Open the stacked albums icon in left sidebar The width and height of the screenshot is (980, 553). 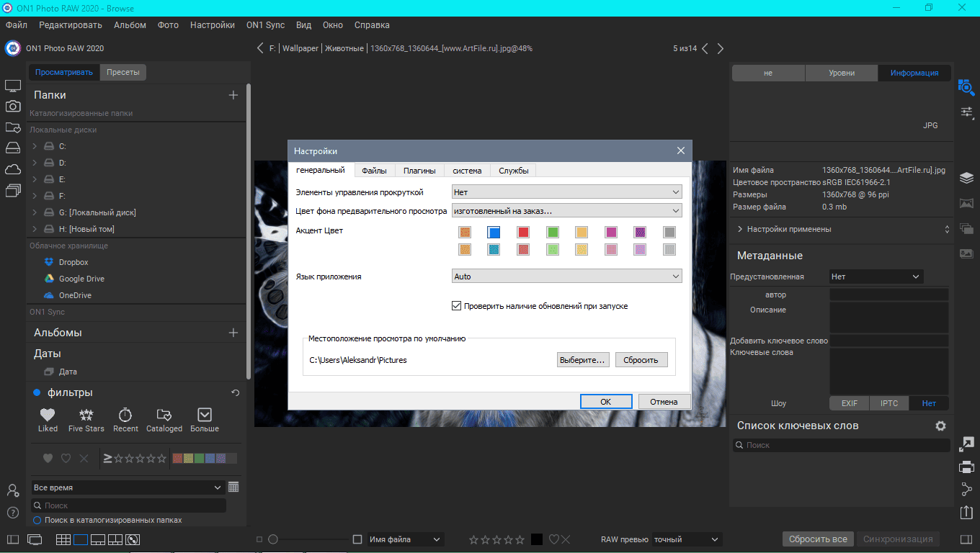coord(12,190)
